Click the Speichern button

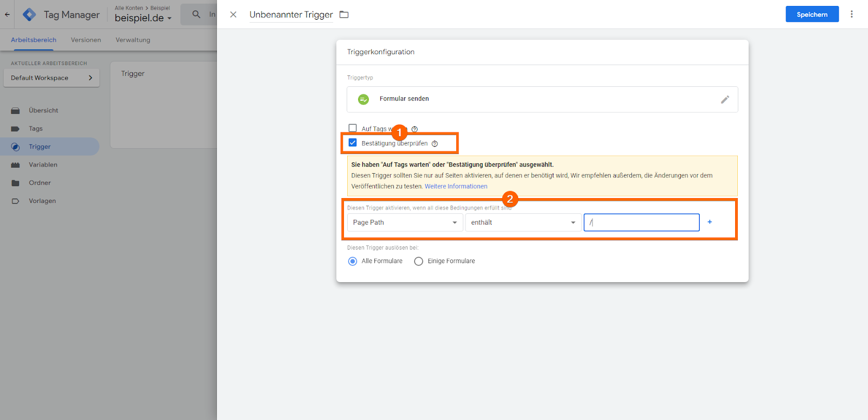click(x=812, y=15)
